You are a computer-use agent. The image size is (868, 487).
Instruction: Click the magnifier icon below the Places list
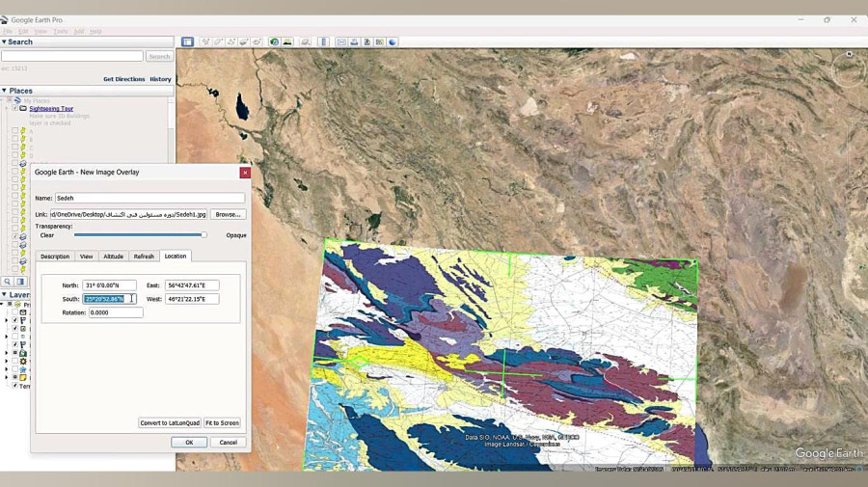[x=7, y=282]
